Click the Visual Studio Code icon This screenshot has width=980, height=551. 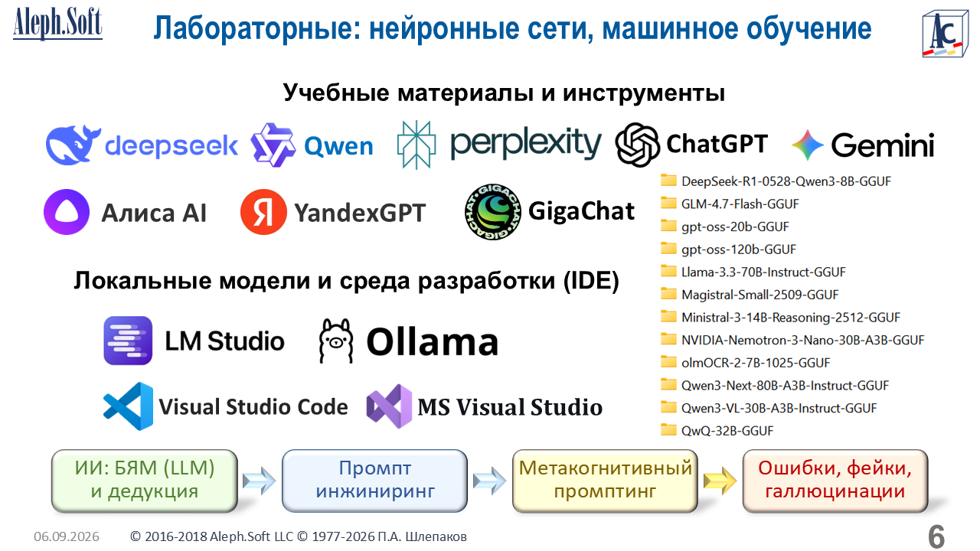click(x=128, y=406)
